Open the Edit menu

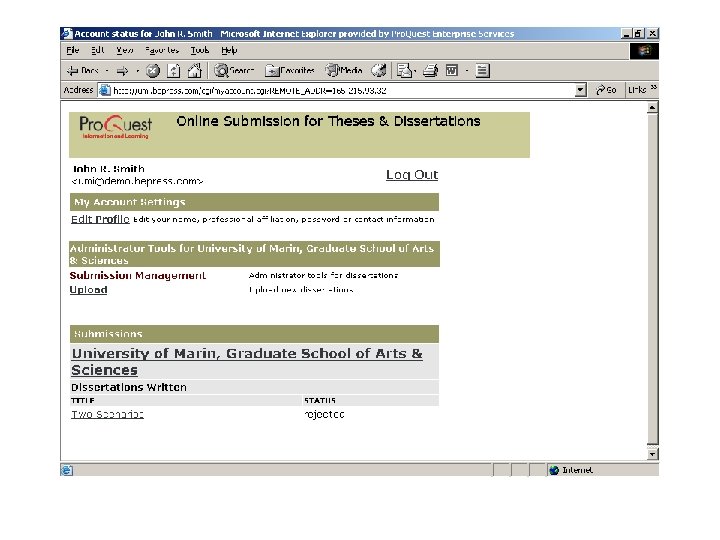(97, 50)
